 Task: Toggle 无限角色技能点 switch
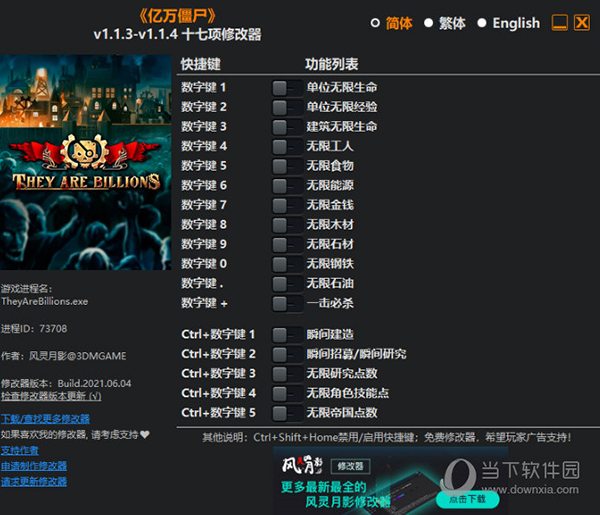pos(287,393)
